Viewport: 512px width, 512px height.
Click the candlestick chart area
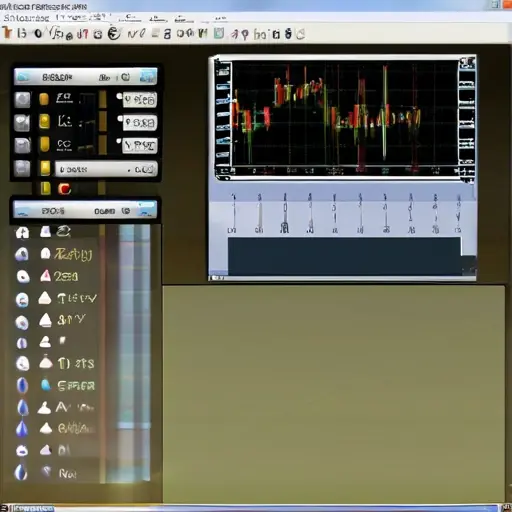[x=345, y=113]
